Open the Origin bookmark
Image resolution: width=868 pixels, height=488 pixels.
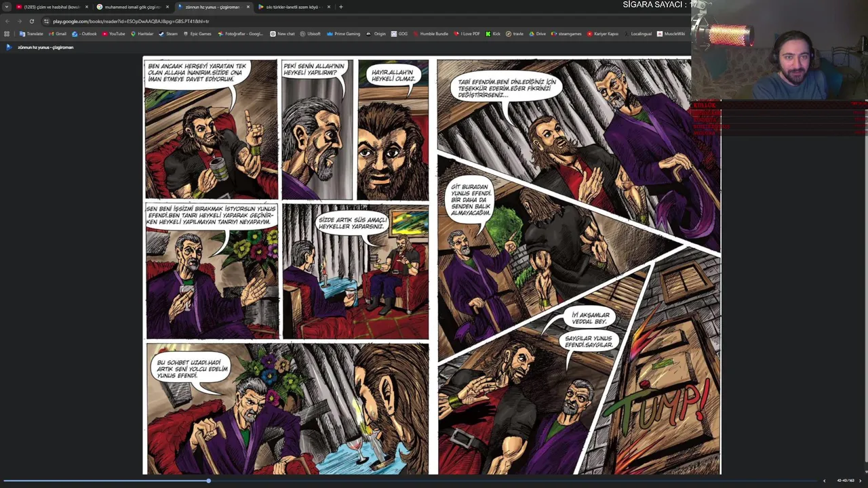click(x=376, y=33)
